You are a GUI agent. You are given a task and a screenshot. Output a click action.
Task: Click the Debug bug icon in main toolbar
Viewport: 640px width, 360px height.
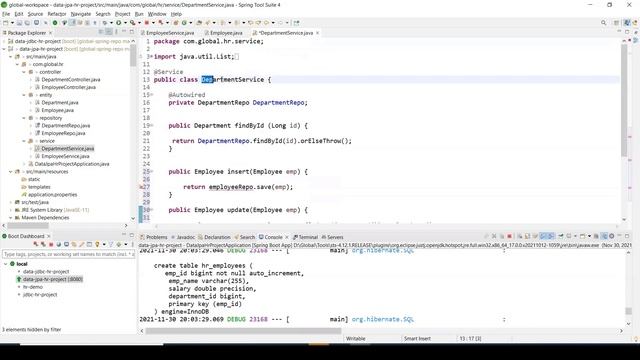104,23
